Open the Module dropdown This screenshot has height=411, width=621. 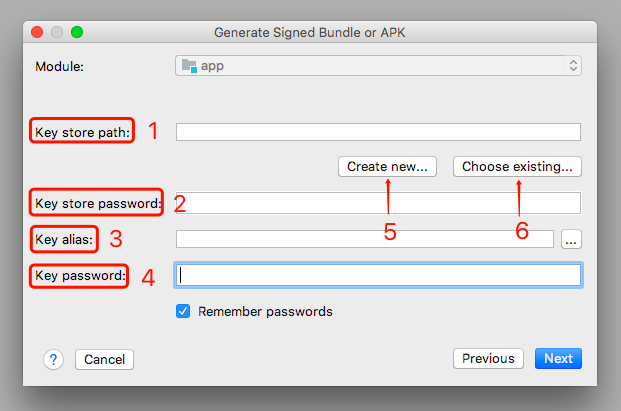click(378, 66)
